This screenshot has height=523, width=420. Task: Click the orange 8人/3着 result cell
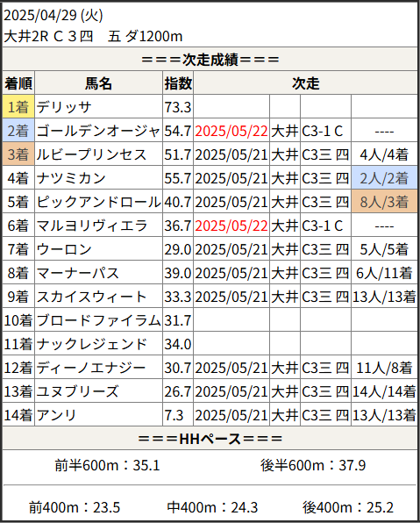point(384,202)
